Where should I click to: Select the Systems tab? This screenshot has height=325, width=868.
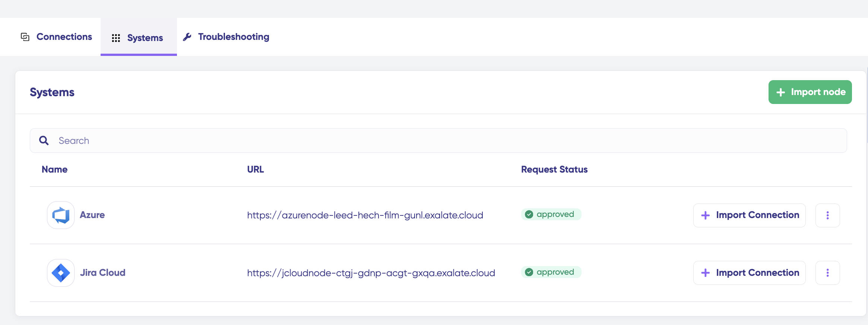[145, 38]
